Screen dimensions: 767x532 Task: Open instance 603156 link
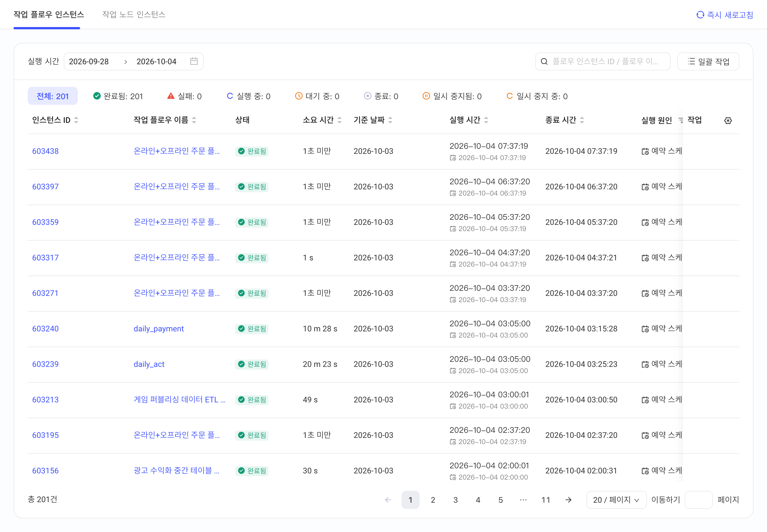point(45,471)
